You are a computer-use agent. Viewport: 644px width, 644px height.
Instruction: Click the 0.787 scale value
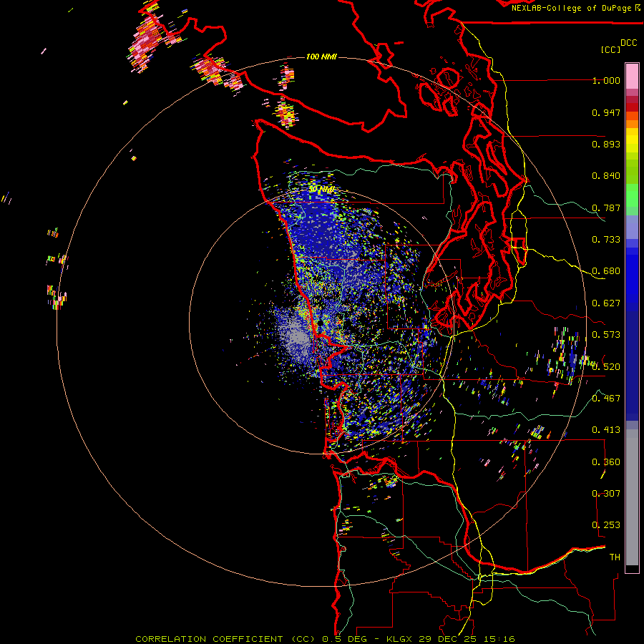point(606,208)
